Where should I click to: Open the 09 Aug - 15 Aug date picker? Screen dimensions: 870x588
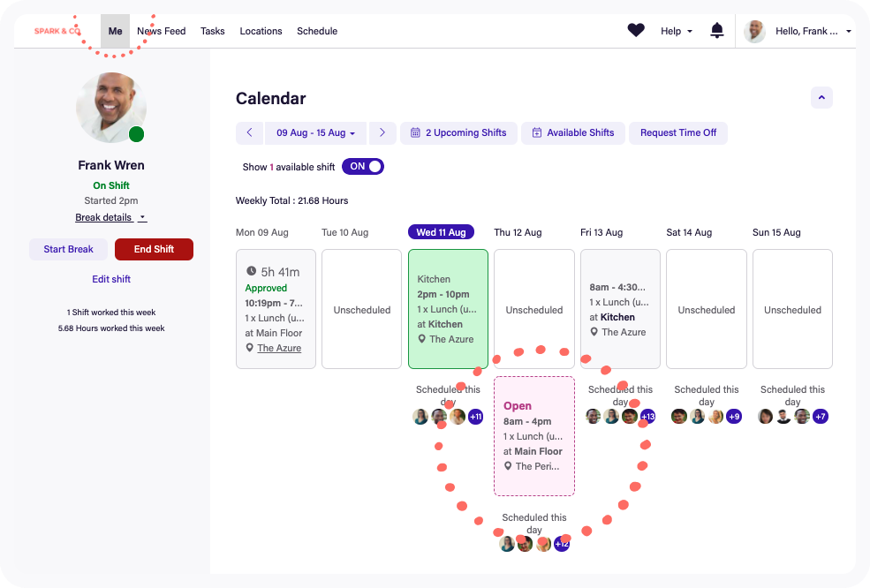316,132
